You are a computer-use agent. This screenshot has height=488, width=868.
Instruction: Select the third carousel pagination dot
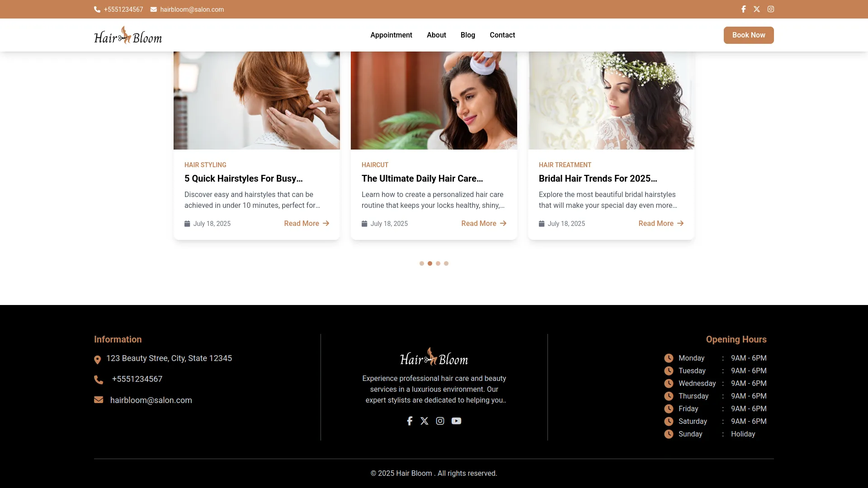pos(438,263)
